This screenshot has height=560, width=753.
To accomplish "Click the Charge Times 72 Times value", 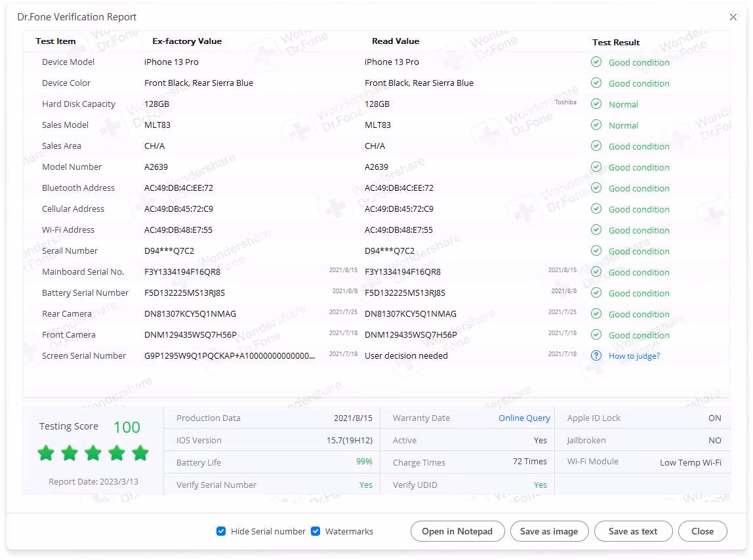I will 530,462.
